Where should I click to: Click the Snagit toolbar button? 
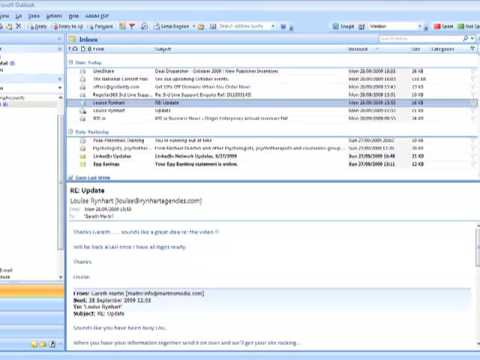343,26
